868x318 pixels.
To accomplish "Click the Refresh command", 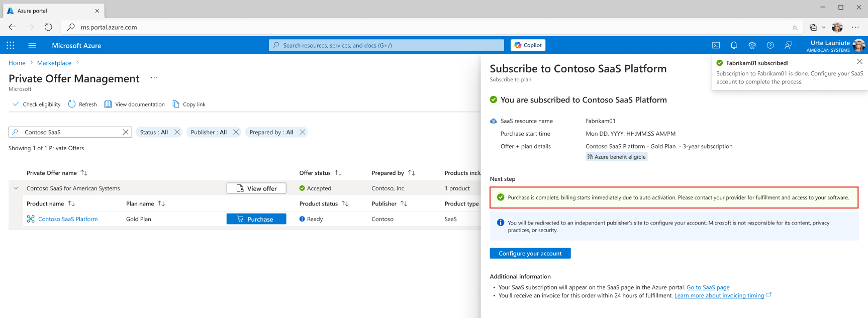I will 82,104.
